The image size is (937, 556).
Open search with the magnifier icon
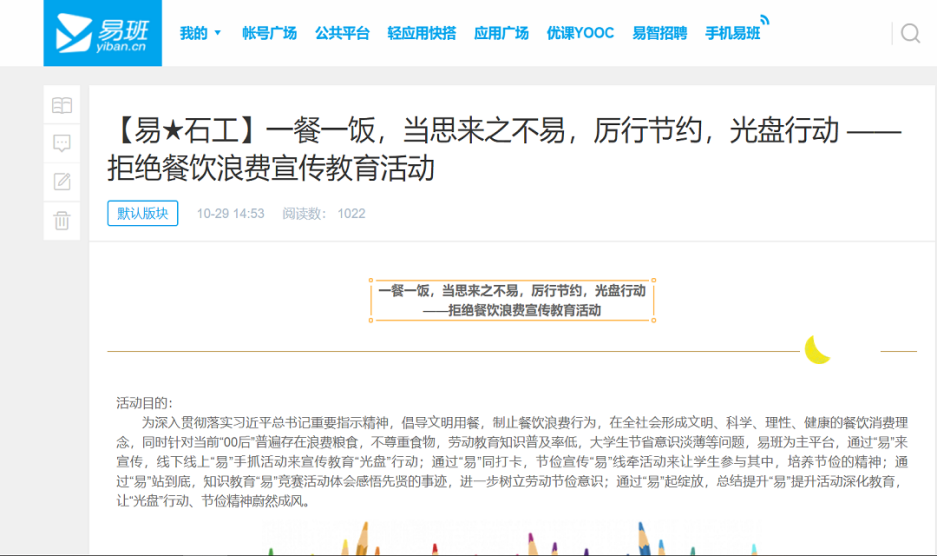tap(909, 33)
